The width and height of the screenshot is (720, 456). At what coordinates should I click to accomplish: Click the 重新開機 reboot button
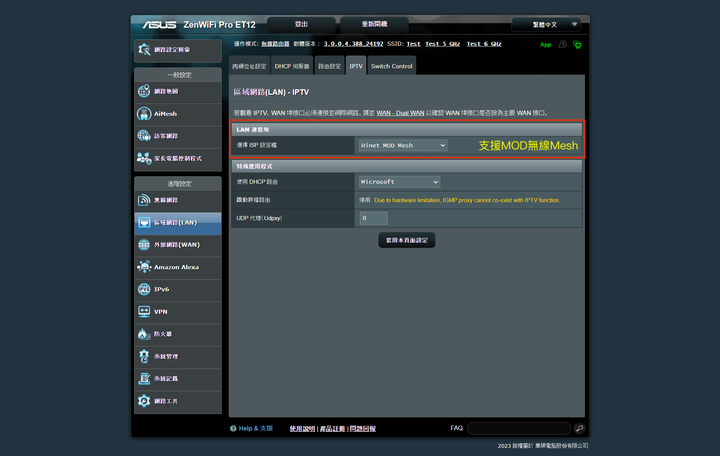coord(374,24)
